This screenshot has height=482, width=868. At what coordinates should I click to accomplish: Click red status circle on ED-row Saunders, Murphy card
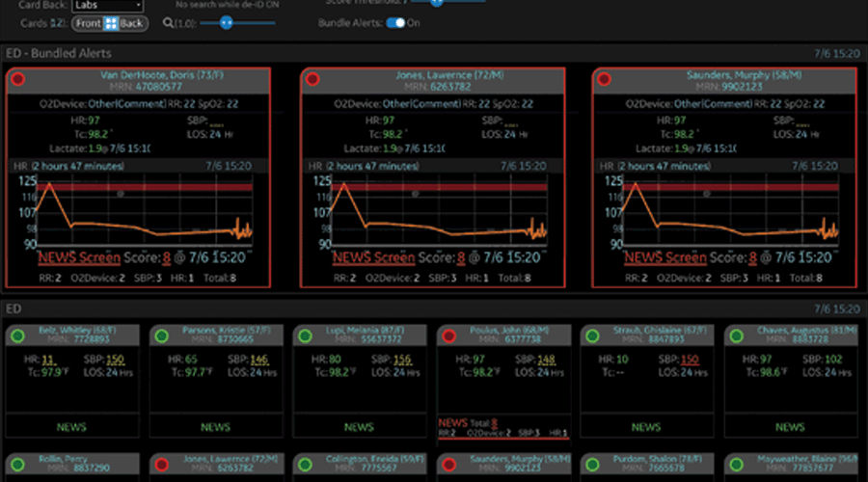448,465
